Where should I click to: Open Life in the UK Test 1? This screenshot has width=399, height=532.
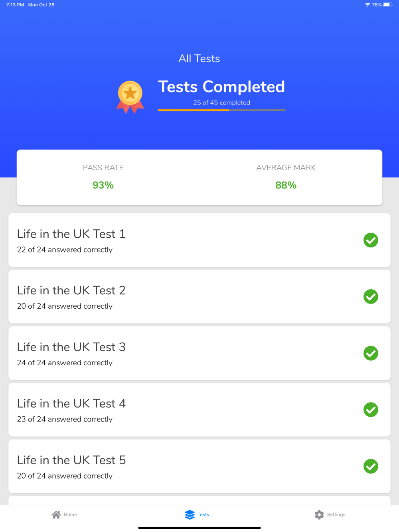coord(71,234)
